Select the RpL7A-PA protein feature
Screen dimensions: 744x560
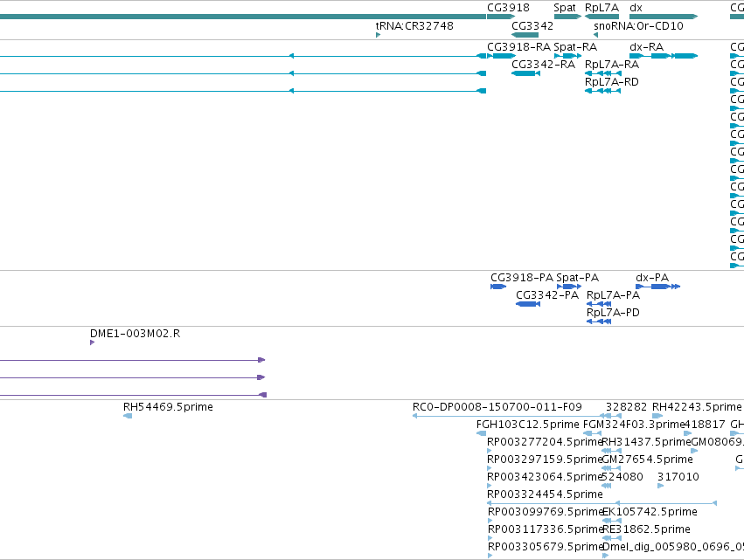point(599,304)
